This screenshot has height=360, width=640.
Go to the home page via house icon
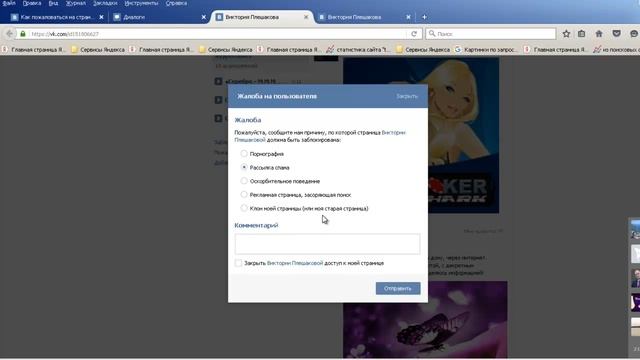click(x=599, y=34)
